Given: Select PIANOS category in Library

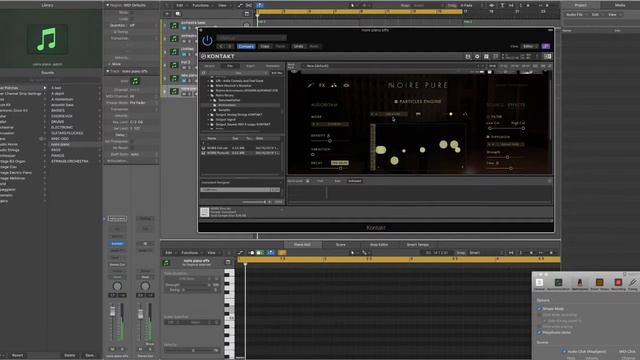Looking at the screenshot, I should pyautogui.click(x=58, y=156).
